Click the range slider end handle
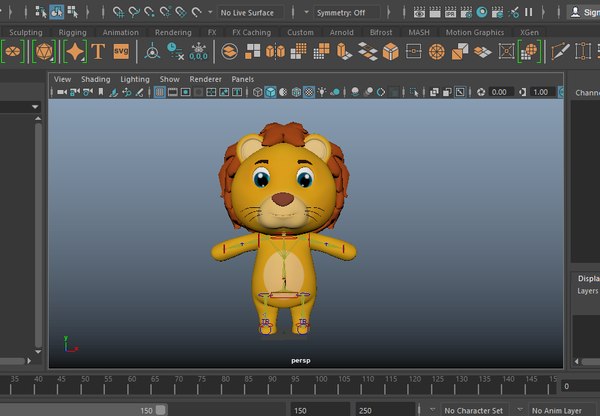This screenshot has width=600, height=416. 161,410
